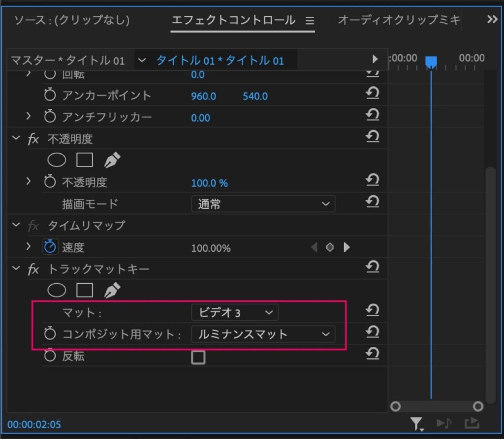Click speed value 100.00%
Screen dimensions: 504x439
(x=211, y=248)
